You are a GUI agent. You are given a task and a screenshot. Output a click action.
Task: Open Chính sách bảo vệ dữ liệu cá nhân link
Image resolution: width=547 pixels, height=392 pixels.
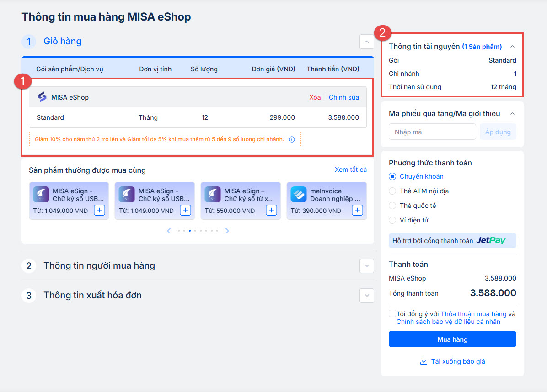click(x=448, y=322)
